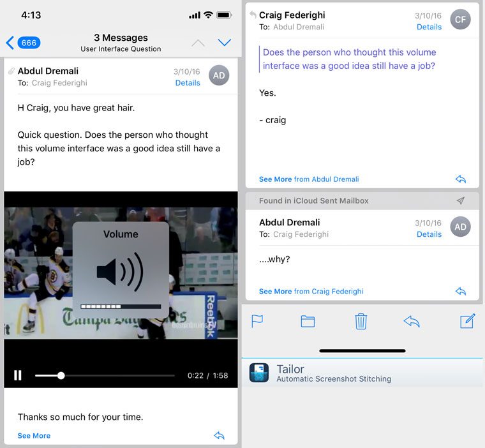
Task: Open Details in the ....why? message
Action: 429,234
